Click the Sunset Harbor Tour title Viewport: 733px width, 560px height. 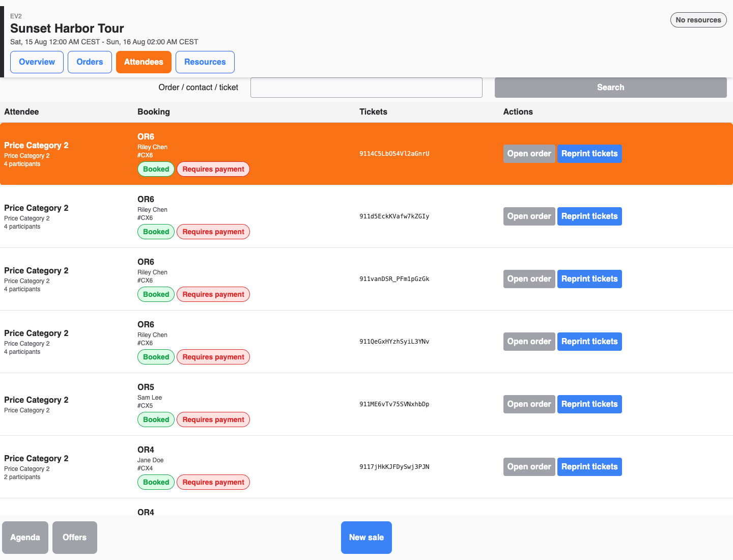click(67, 29)
